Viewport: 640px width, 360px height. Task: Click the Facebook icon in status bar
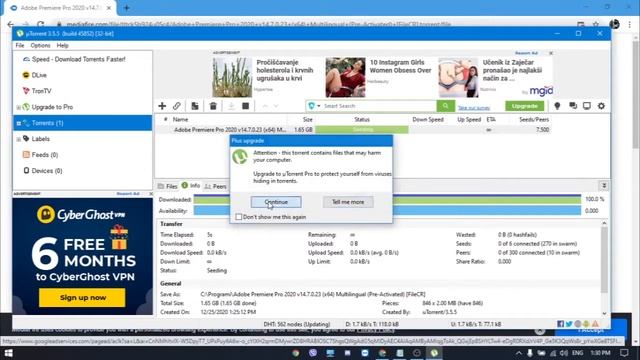click(x=560, y=324)
